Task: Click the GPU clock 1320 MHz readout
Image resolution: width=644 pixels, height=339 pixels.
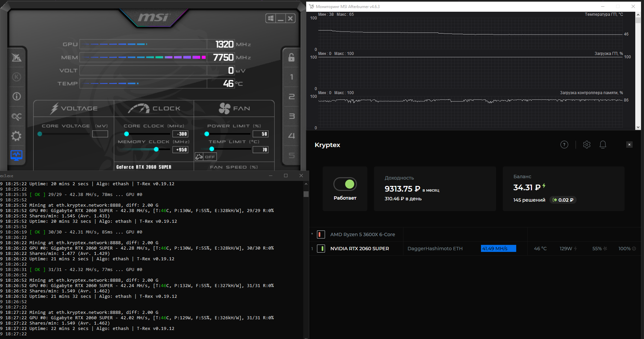Action: coord(224,44)
